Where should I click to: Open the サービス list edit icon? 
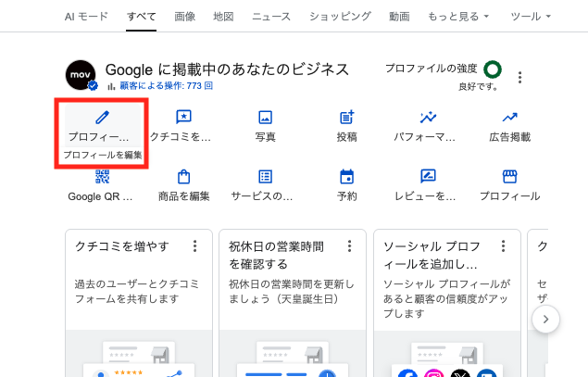265,176
